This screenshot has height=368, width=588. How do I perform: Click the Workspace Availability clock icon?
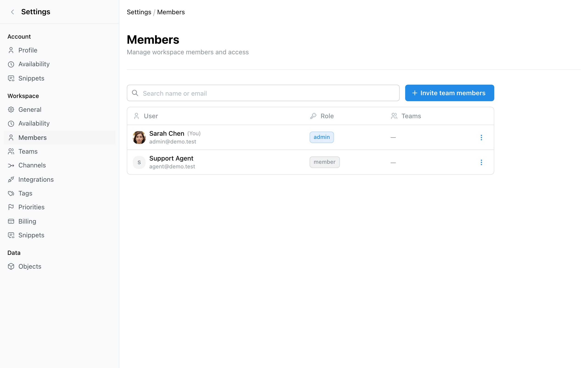[x=11, y=124]
